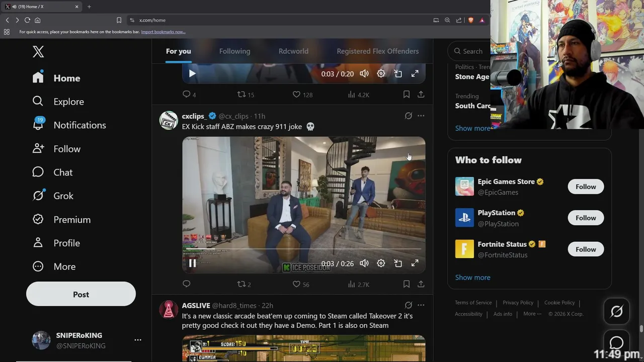The height and width of the screenshot is (362, 644).
Task: Repost the cxclips_ post with 2 reposts
Action: tap(244, 284)
